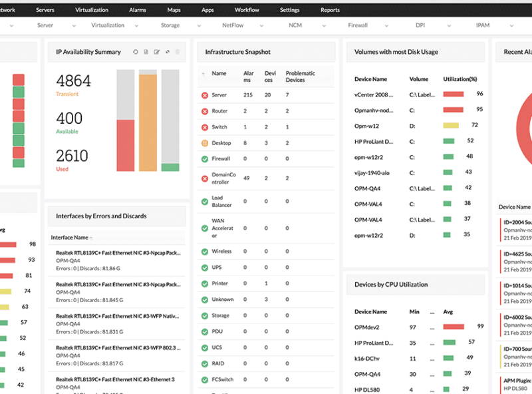The width and height of the screenshot is (532, 394).
Task: Open the Alarms menu in top bar
Action: (138, 10)
